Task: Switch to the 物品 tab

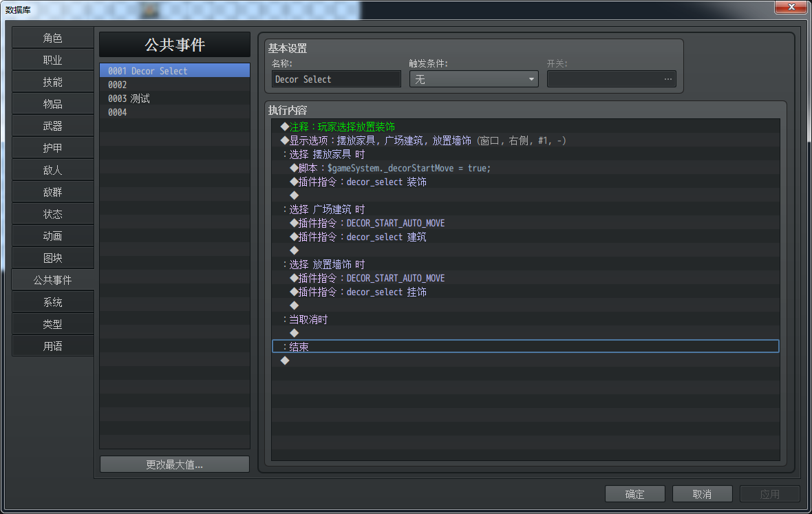Action: (53, 104)
